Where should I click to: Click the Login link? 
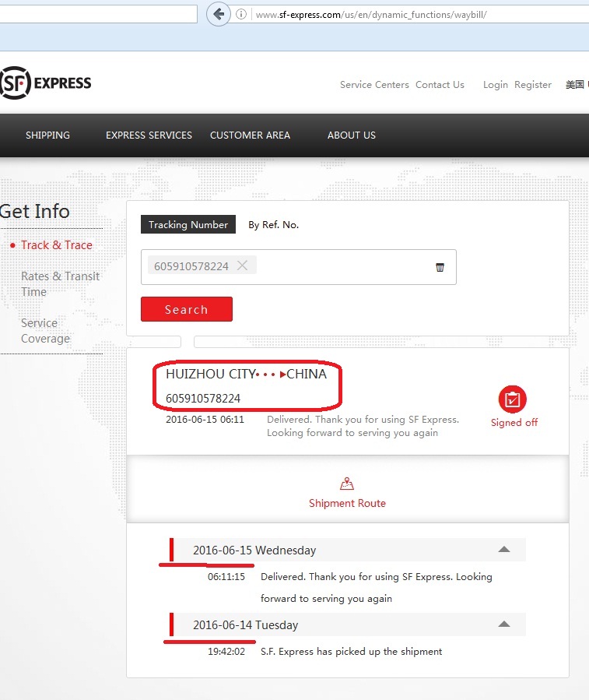(x=496, y=85)
